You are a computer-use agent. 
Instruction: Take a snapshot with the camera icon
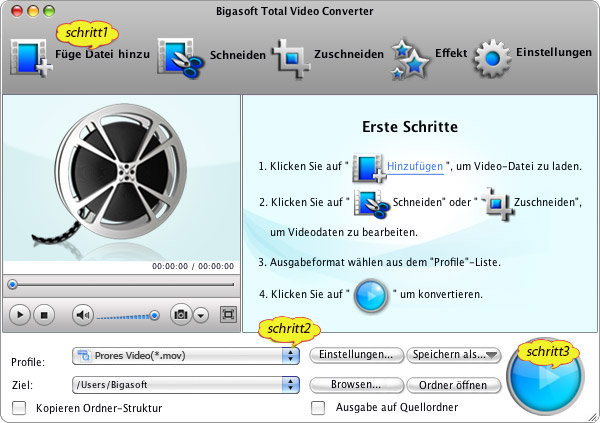coord(181,315)
